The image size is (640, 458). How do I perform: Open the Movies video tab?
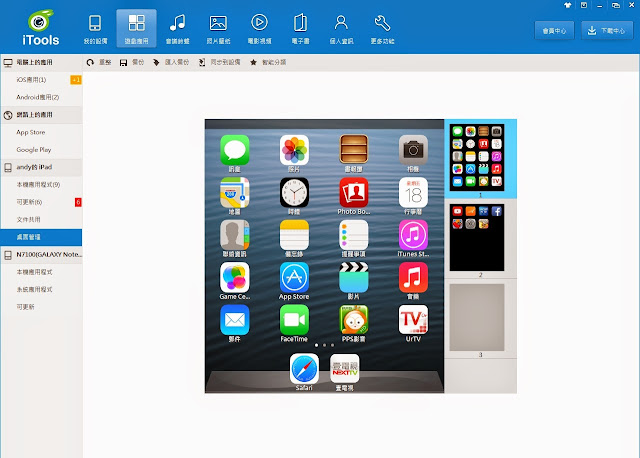[260, 29]
